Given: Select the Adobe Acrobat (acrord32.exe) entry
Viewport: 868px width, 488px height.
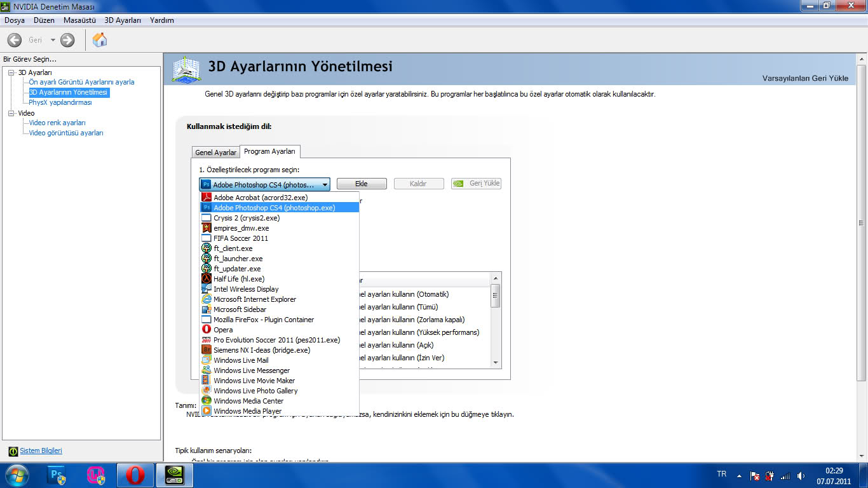Looking at the screenshot, I should click(x=280, y=198).
